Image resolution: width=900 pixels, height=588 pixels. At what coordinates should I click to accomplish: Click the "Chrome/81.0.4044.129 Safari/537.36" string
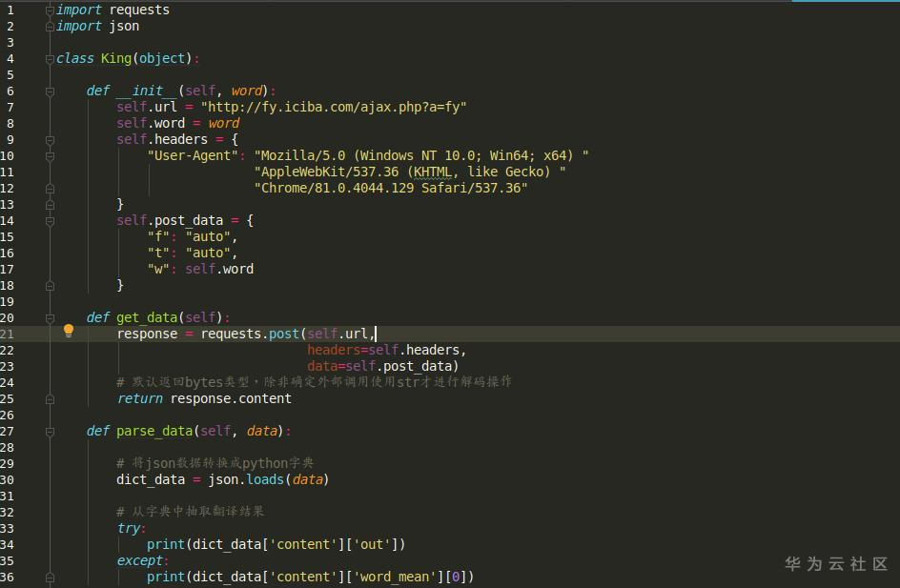[391, 188]
